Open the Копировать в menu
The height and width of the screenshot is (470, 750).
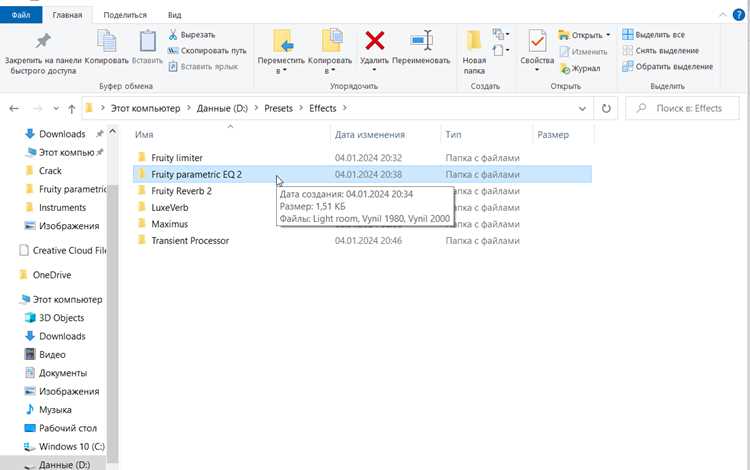point(330,52)
